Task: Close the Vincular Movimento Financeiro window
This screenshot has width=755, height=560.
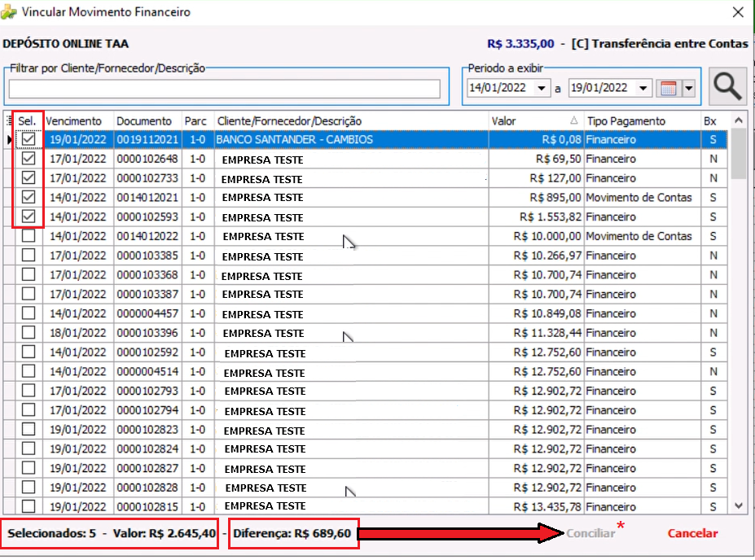Action: click(x=738, y=12)
